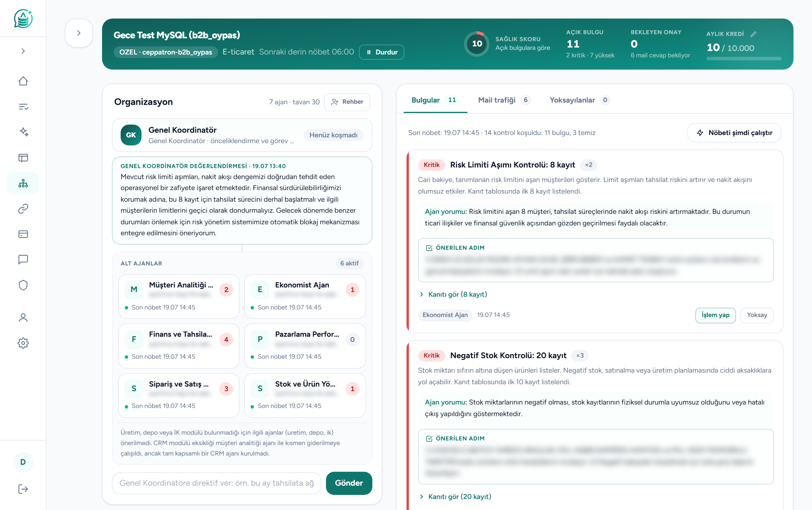Open the task list check icon
The width and height of the screenshot is (812, 510).
coord(23,107)
